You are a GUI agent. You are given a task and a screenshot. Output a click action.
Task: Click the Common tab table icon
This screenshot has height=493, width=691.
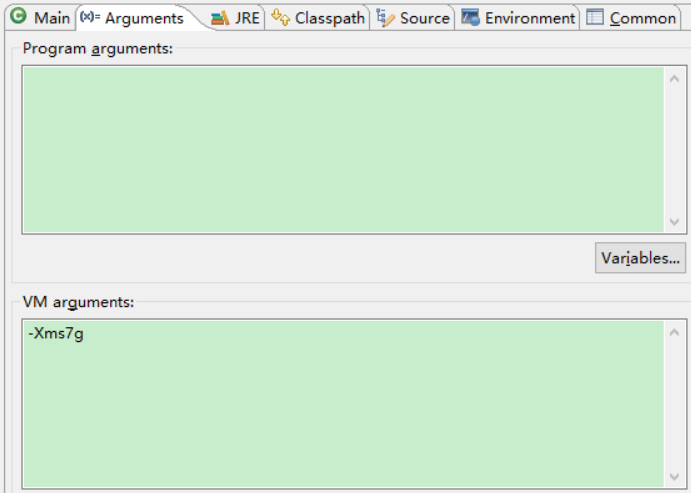595,17
